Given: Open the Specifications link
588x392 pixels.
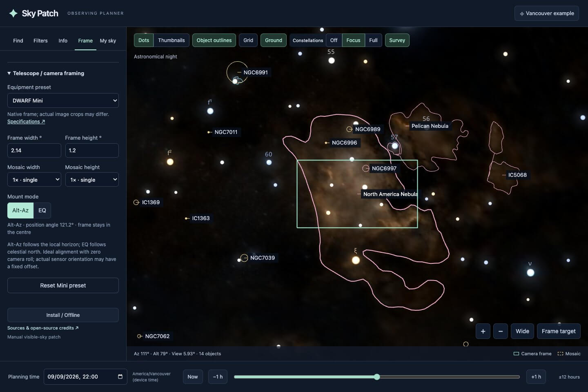Looking at the screenshot, I should 26,122.
